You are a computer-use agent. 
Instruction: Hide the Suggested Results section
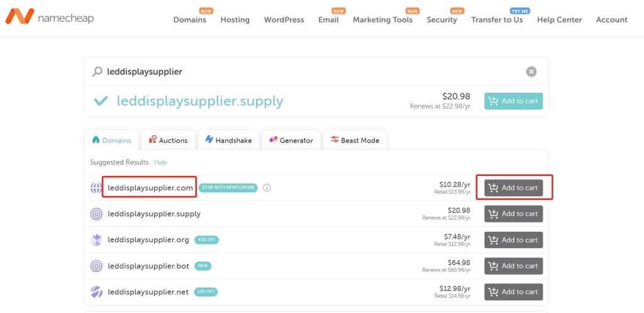coord(161,162)
